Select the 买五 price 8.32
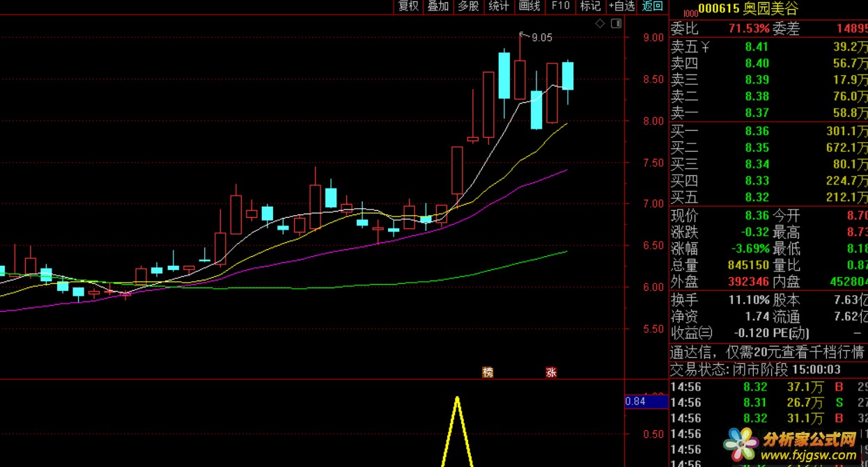 click(757, 198)
